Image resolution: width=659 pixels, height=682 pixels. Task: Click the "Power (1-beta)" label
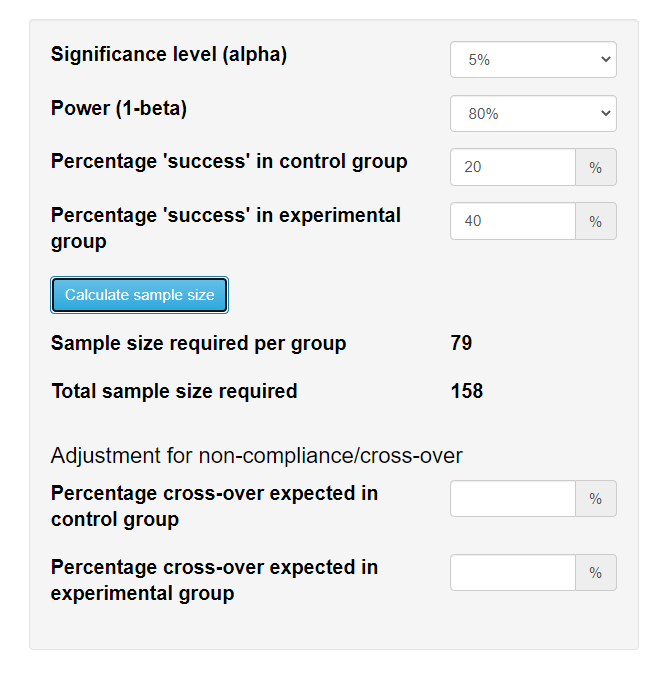[x=119, y=109]
